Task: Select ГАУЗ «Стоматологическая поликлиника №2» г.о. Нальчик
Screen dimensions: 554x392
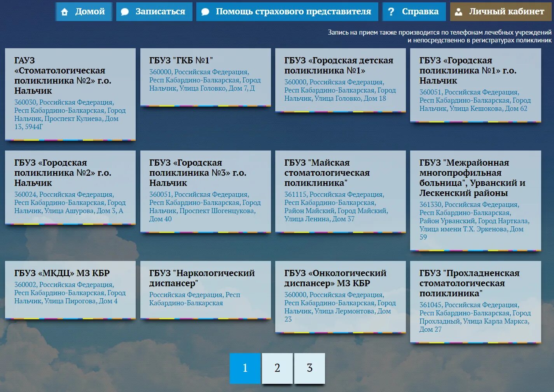Action: [70, 94]
